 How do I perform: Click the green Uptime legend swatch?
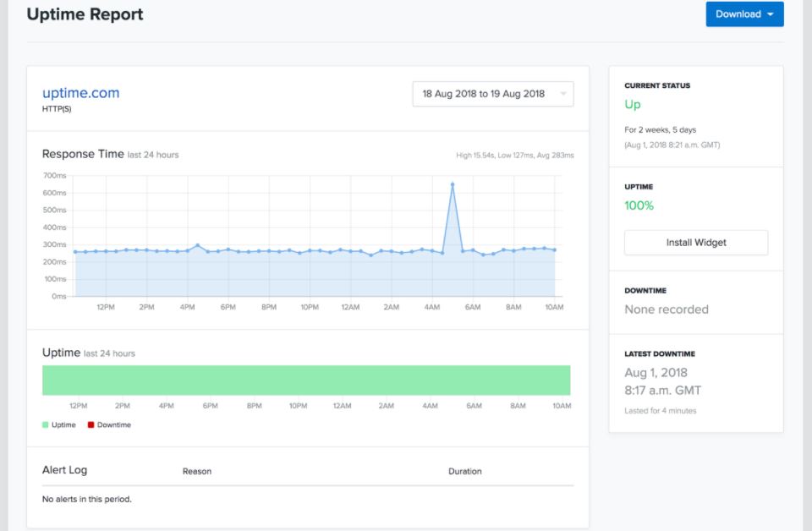[x=46, y=425]
